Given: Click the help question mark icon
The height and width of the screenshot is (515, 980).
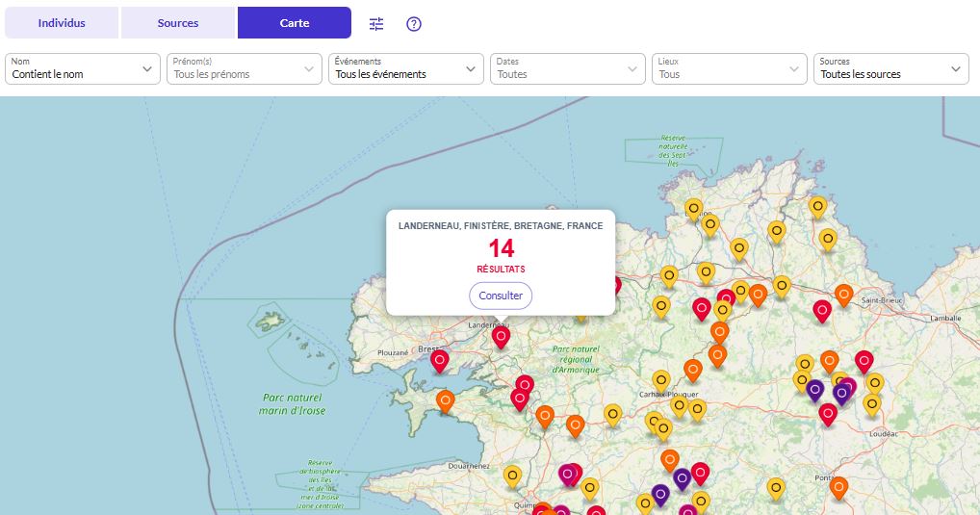Looking at the screenshot, I should click(414, 24).
